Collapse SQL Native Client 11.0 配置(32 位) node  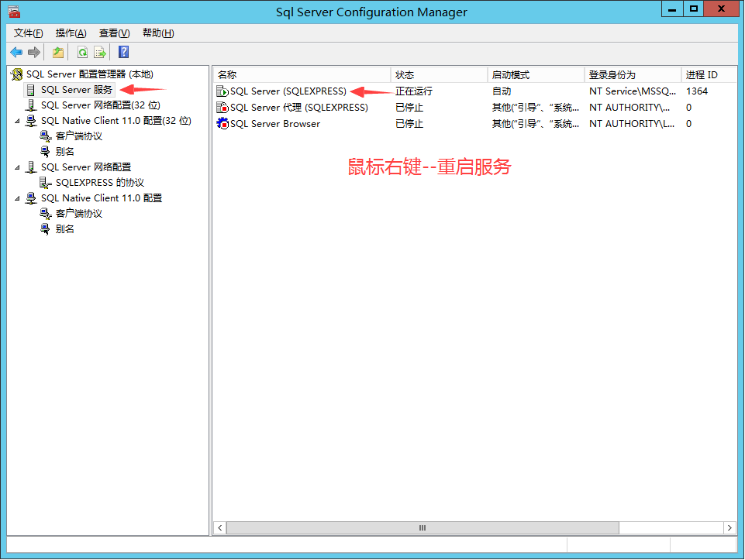[17, 121]
